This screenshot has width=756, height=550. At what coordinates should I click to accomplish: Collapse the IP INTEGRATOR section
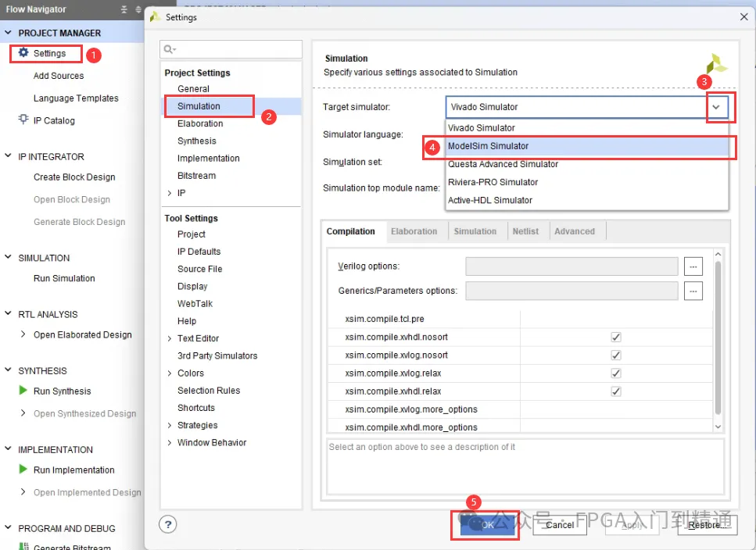point(8,155)
